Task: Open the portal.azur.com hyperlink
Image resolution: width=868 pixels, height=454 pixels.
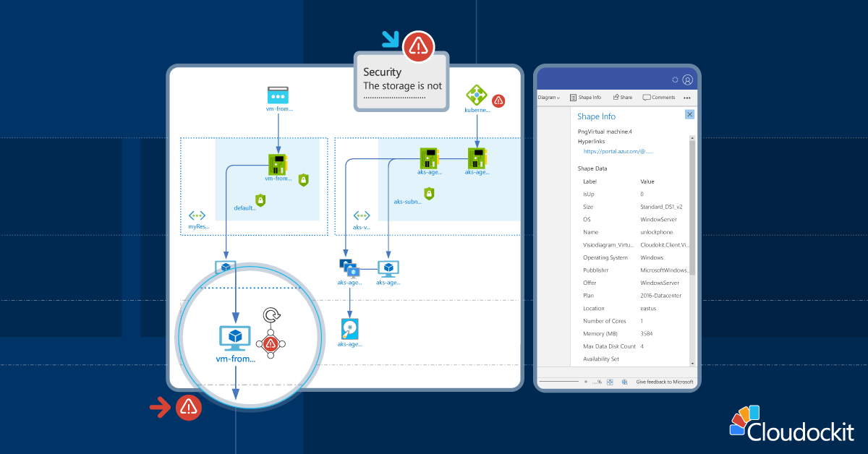Action: point(618,152)
